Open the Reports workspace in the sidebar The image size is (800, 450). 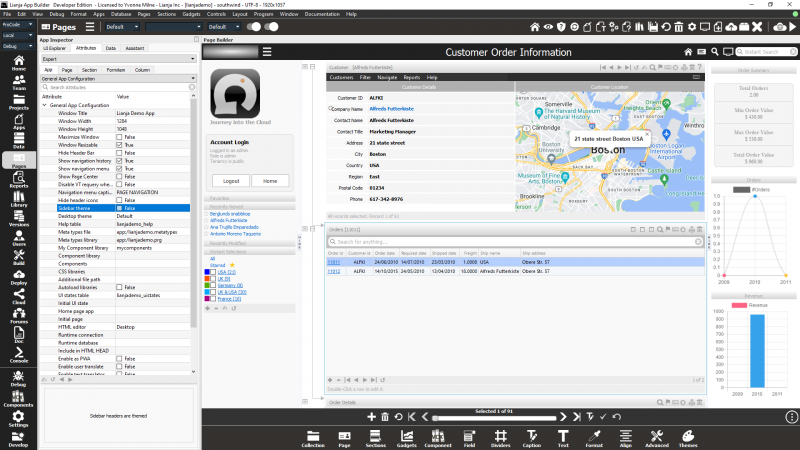(x=18, y=180)
